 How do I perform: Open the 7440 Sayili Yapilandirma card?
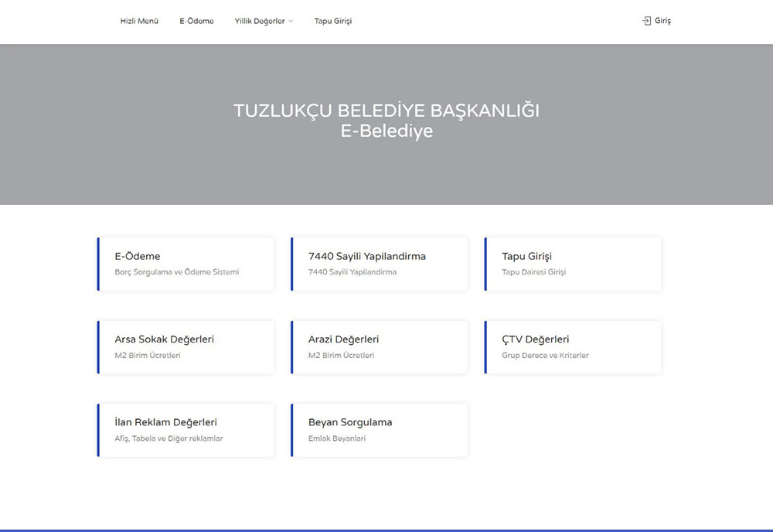pyautogui.click(x=379, y=264)
